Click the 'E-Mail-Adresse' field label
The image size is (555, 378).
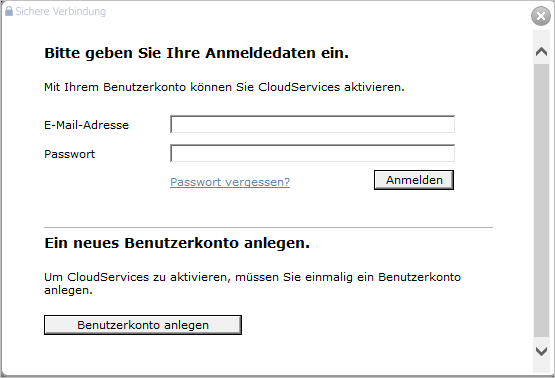click(86, 125)
